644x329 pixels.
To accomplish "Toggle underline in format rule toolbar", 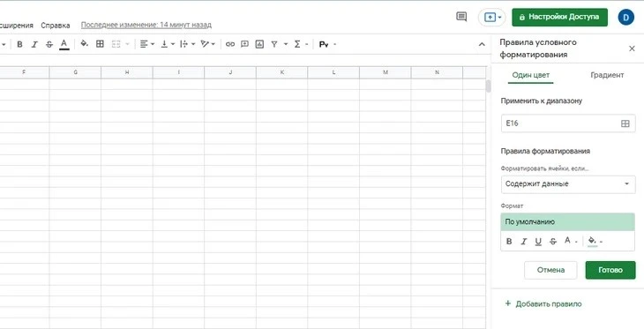I will [x=538, y=242].
